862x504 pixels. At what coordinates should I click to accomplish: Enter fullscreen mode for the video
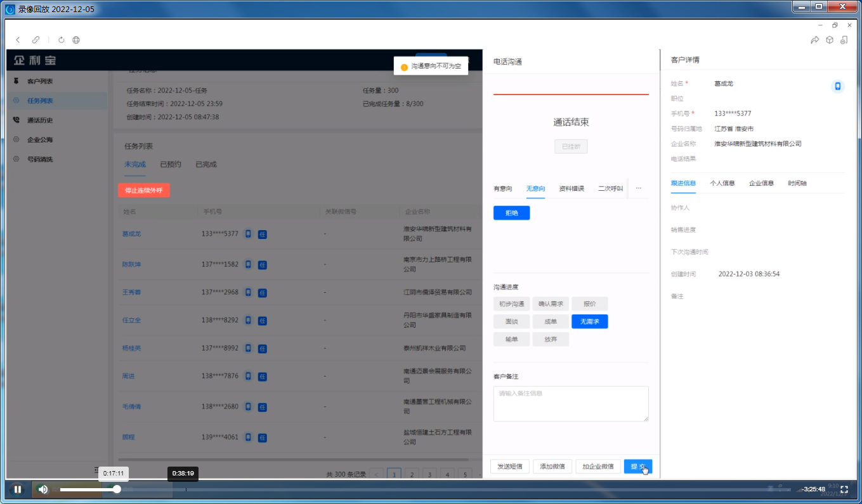844,489
